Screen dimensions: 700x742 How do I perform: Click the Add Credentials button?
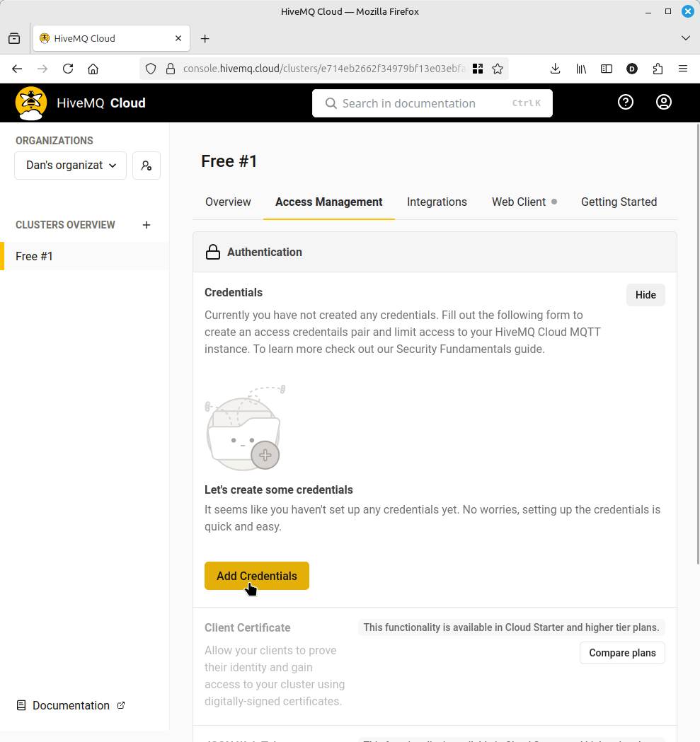coord(257,576)
